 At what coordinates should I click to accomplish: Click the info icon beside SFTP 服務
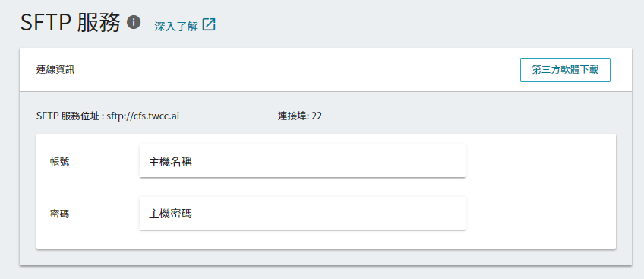point(134,22)
